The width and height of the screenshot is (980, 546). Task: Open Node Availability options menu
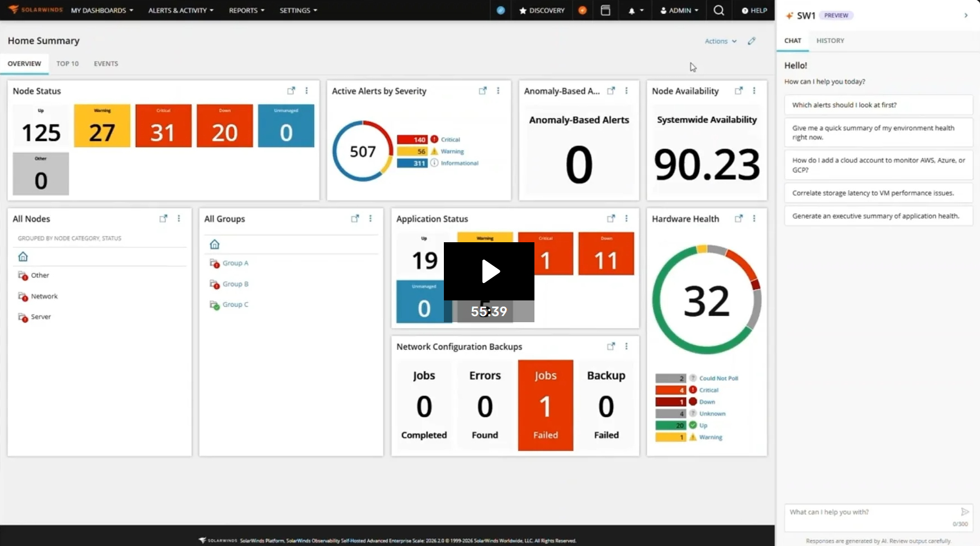coord(754,91)
